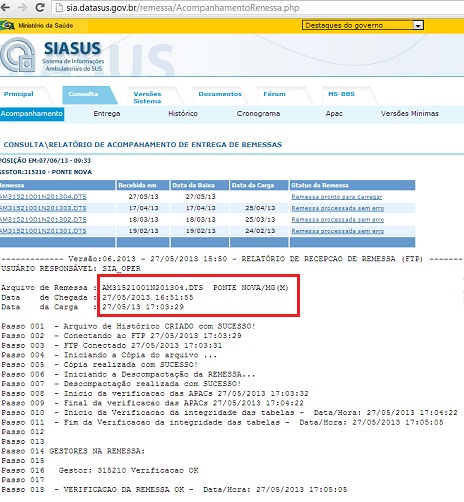The image size is (464, 502).
Task: Select the Entrega submenu item
Action: click(x=107, y=114)
